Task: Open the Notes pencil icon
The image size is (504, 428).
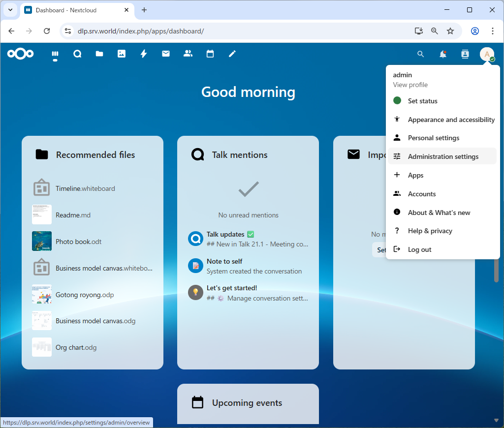Action: pos(232,54)
